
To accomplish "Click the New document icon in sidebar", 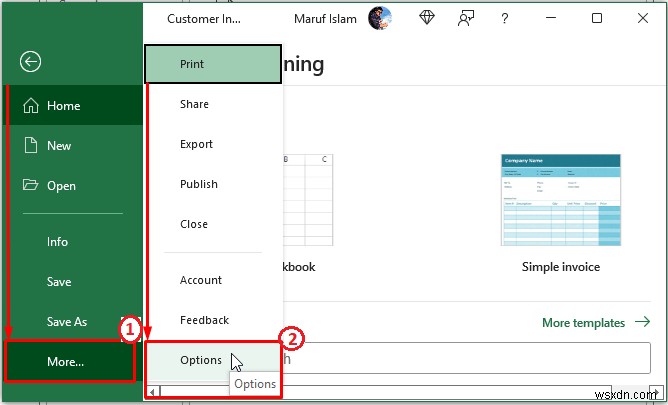I will (31, 146).
